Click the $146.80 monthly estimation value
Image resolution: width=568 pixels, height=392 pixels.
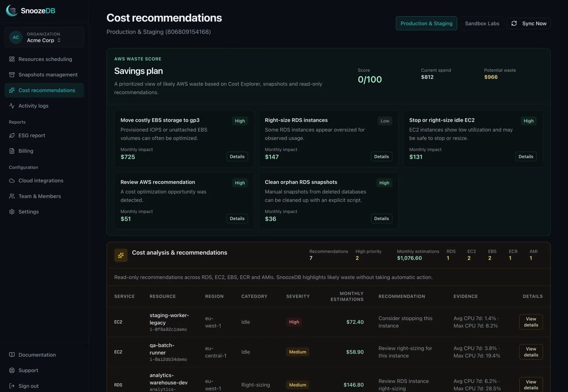pyautogui.click(x=354, y=385)
